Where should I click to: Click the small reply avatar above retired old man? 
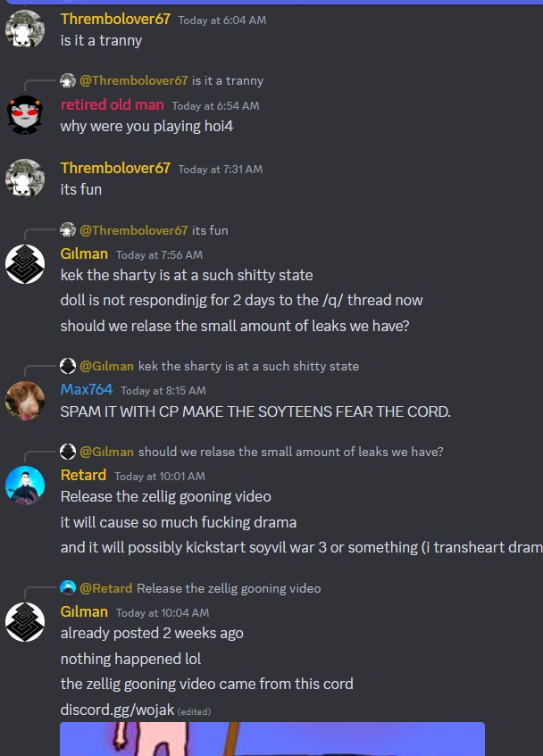tap(68, 80)
